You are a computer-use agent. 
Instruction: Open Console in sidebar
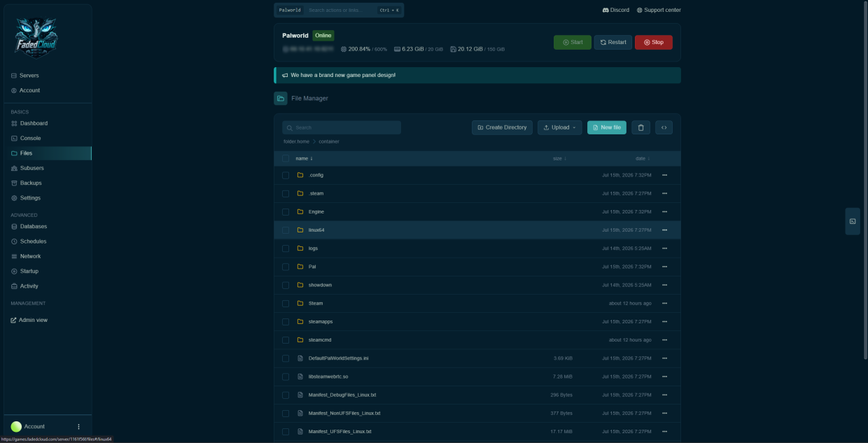coord(30,138)
